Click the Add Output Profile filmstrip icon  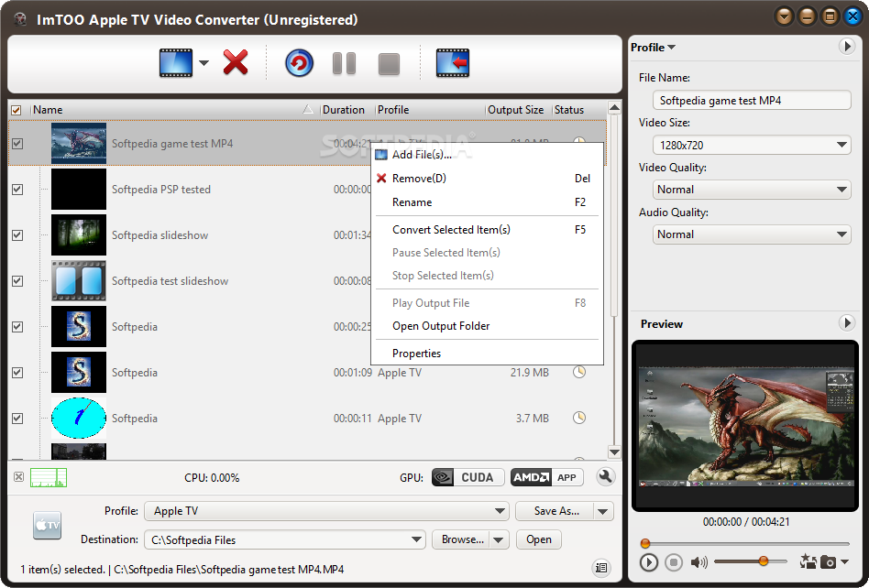[453, 63]
